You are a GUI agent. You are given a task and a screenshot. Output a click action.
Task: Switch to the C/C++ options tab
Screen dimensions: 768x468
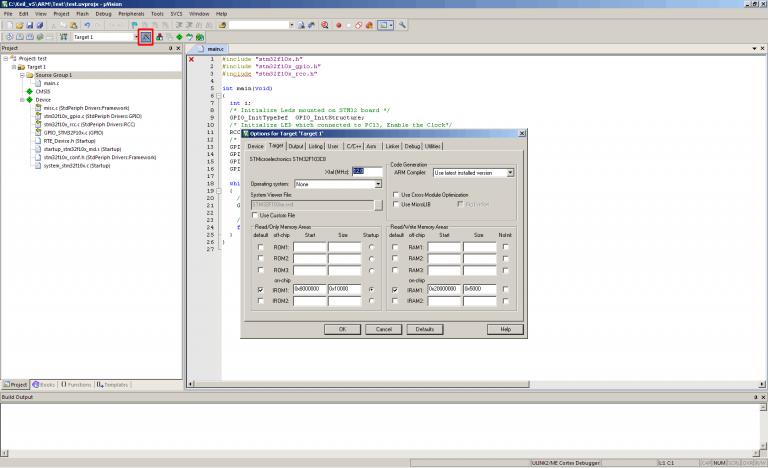[352, 146]
